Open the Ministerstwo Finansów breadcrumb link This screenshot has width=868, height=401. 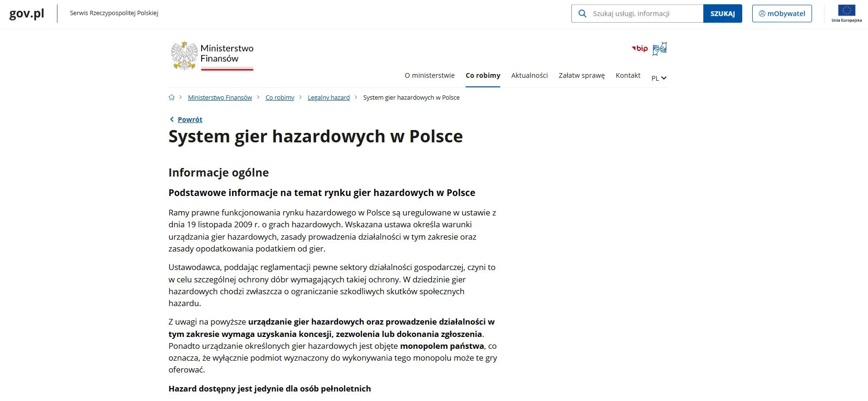click(220, 97)
